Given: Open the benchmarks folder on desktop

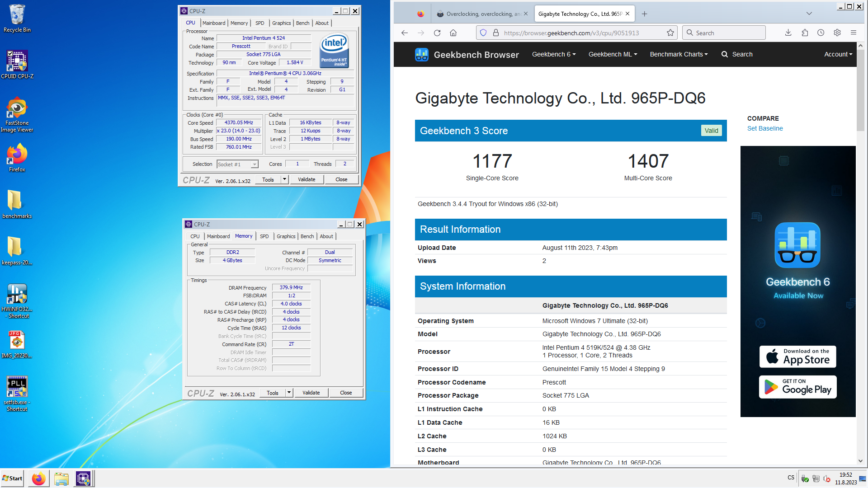Looking at the screenshot, I should pyautogui.click(x=17, y=204).
